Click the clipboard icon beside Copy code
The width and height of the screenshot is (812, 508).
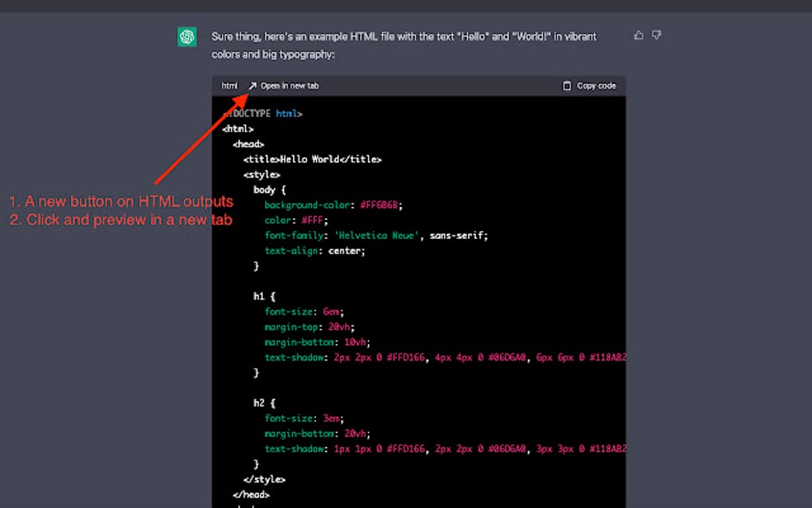(567, 85)
